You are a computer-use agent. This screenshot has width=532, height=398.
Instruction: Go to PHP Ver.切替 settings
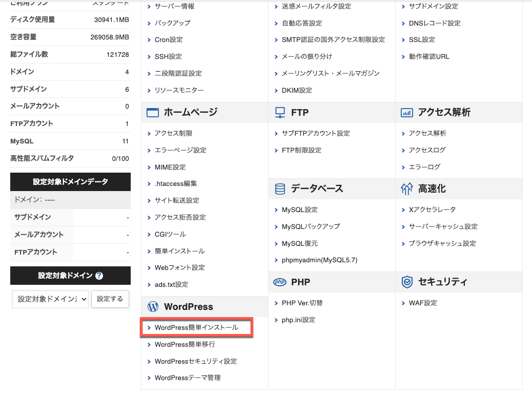[x=302, y=303]
